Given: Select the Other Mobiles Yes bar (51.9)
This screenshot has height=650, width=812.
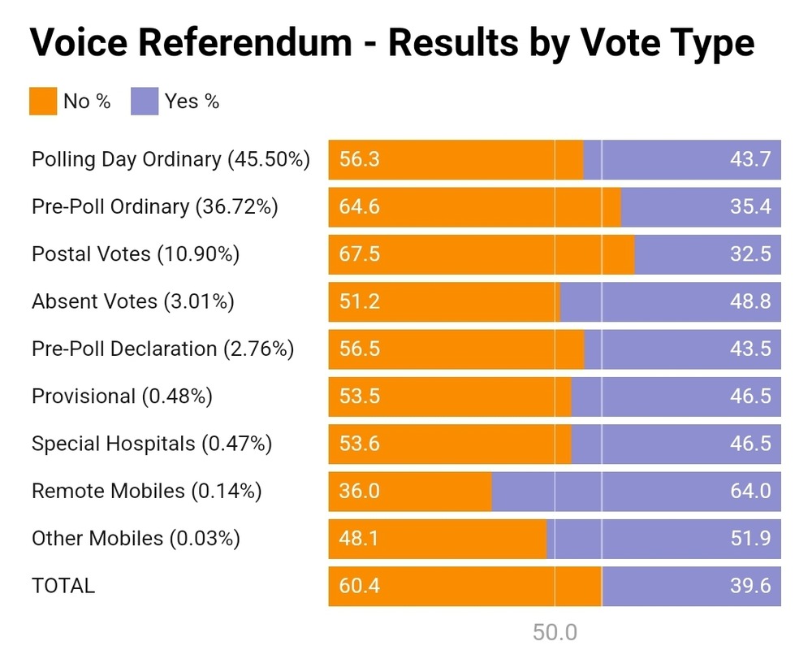Looking at the screenshot, I should pos(663,538).
